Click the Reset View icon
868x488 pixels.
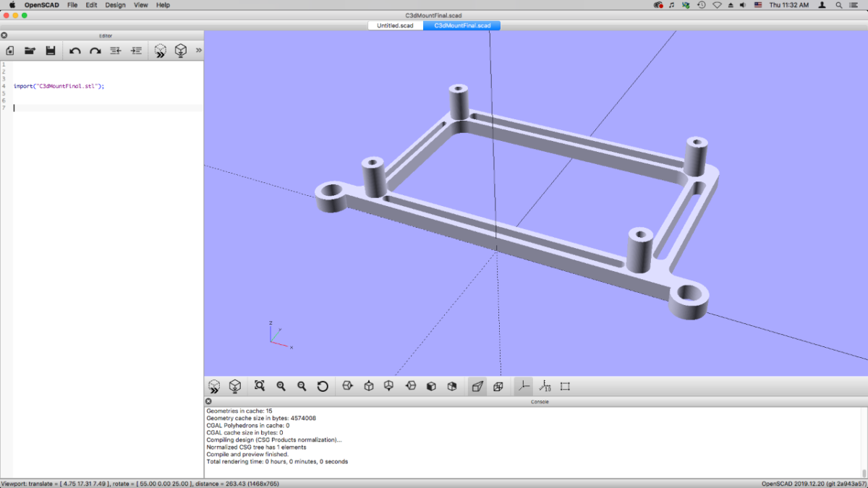[323, 386]
